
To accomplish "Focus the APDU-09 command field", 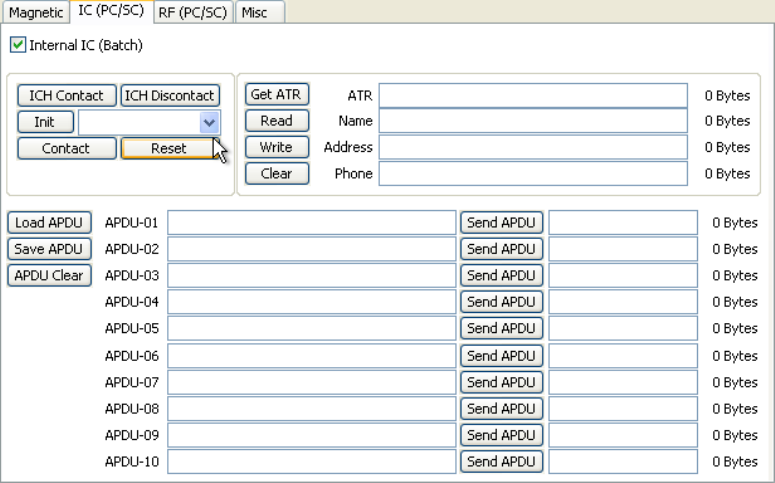I will coord(311,435).
